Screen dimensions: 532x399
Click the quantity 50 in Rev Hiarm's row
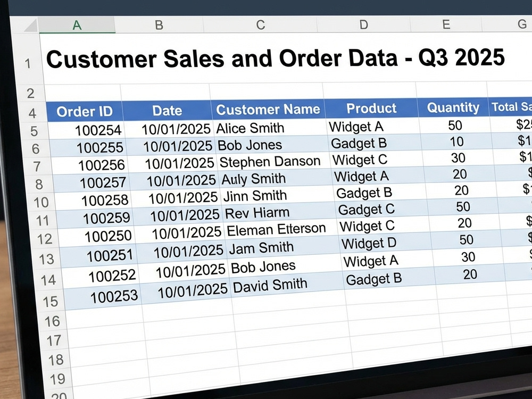[x=463, y=206]
